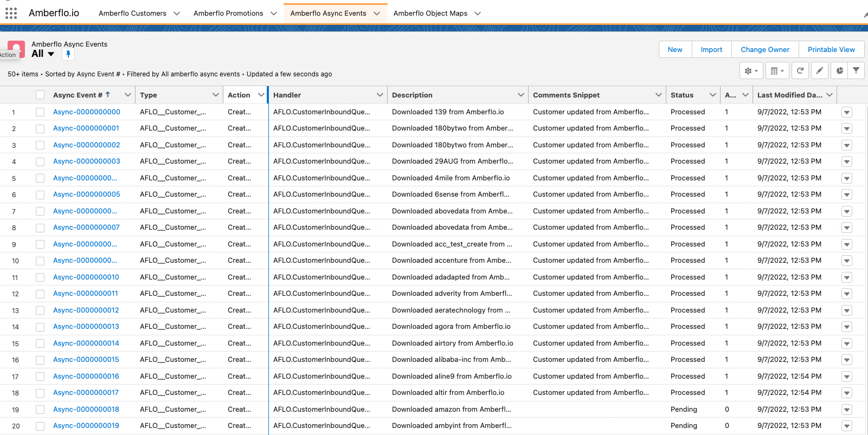Check the select-all header checkbox
868x435 pixels.
pos(40,95)
